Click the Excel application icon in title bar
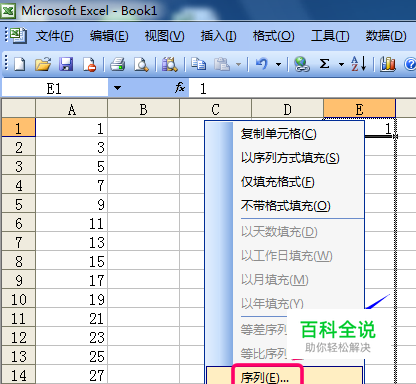Screen dimensions: 416x384 (x=8, y=11)
